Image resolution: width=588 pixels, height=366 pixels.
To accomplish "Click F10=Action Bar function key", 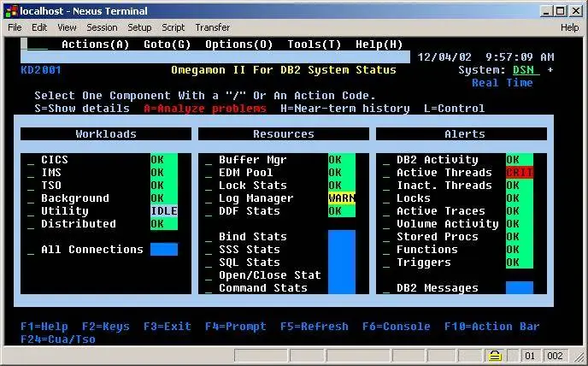I will [x=491, y=327].
